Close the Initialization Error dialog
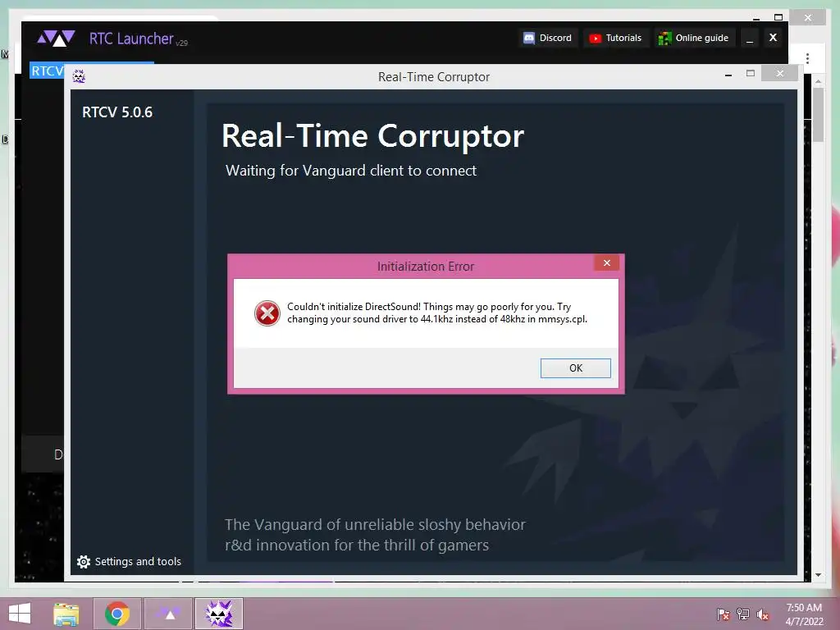 (606, 262)
